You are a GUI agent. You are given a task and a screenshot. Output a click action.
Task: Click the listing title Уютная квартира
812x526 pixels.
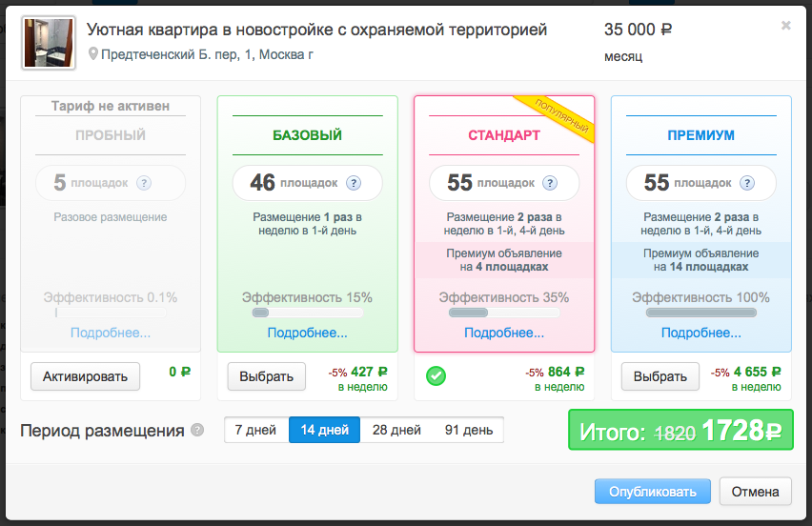[x=316, y=30]
